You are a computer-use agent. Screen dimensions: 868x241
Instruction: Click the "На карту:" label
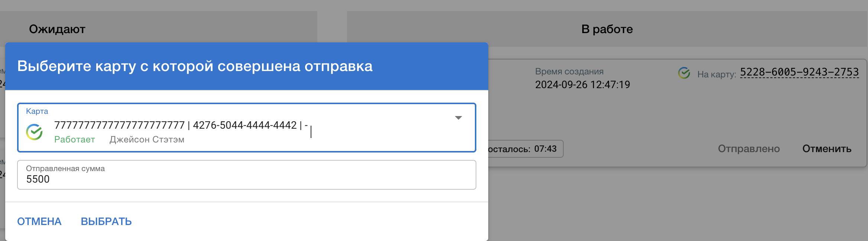point(716,74)
